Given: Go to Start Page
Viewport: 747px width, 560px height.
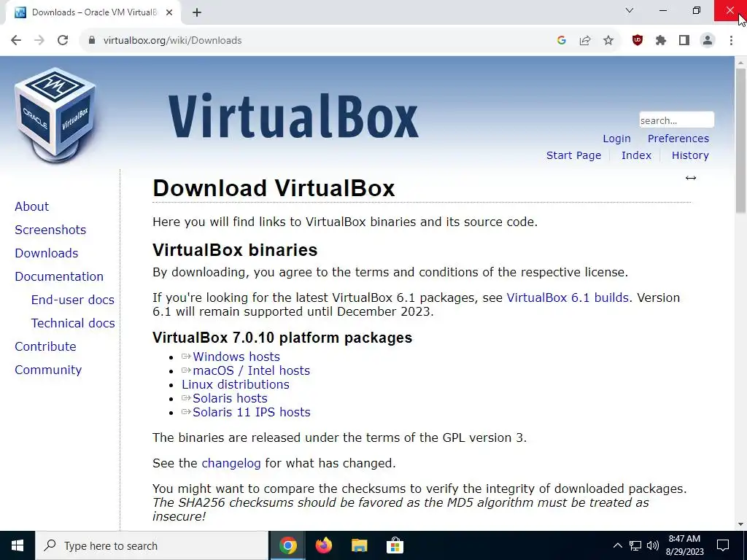Looking at the screenshot, I should [x=573, y=155].
